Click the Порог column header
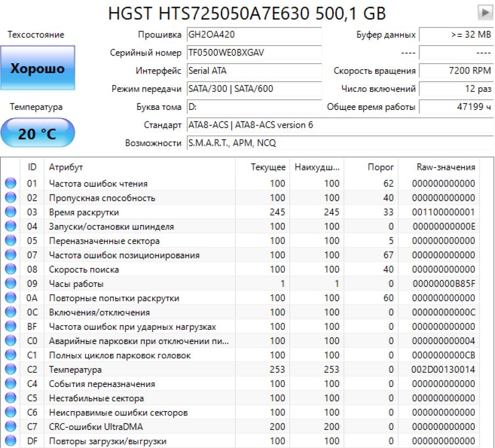Image resolution: width=495 pixels, height=448 pixels. point(380,167)
